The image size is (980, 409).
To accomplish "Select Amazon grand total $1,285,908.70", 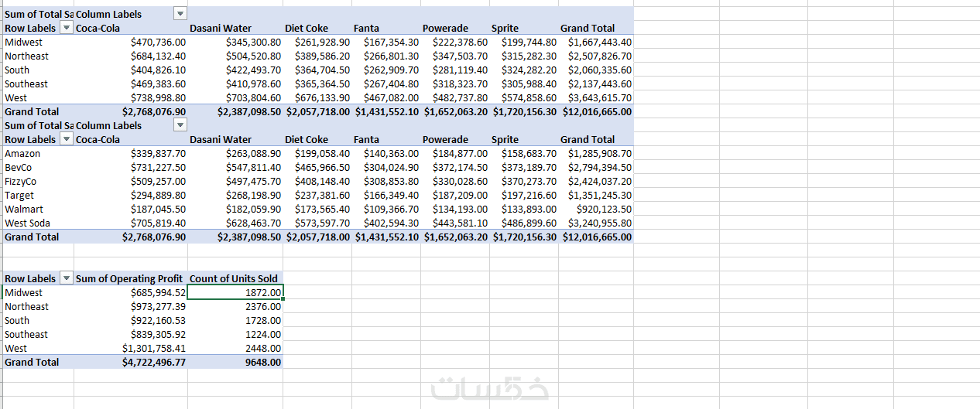I will tap(599, 153).
